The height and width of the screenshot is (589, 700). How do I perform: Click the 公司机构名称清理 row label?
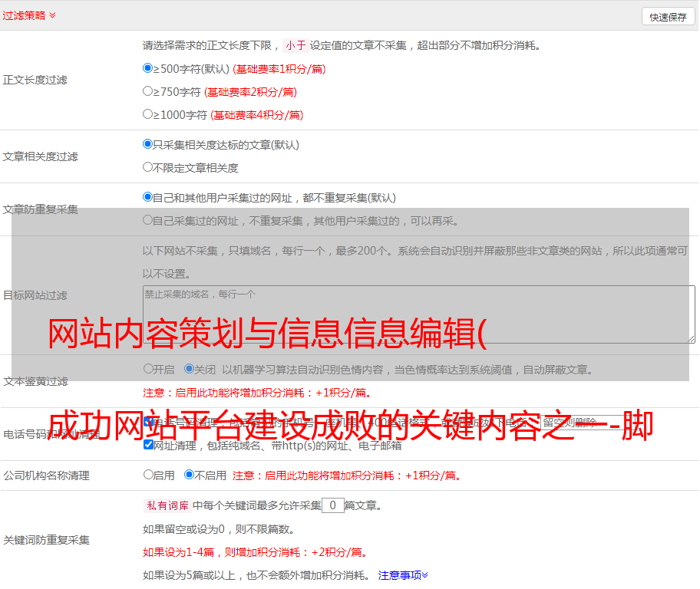tap(46, 475)
